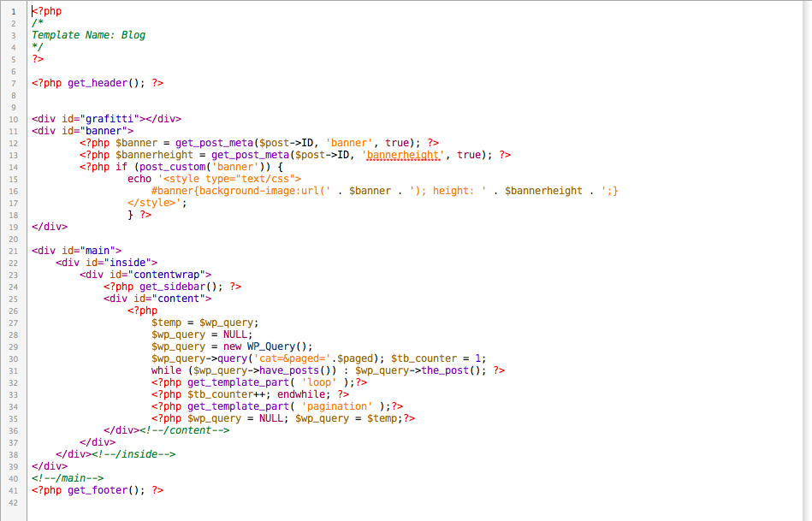Click line number 21 in gutter
812x521 pixels.
pyautogui.click(x=13, y=252)
